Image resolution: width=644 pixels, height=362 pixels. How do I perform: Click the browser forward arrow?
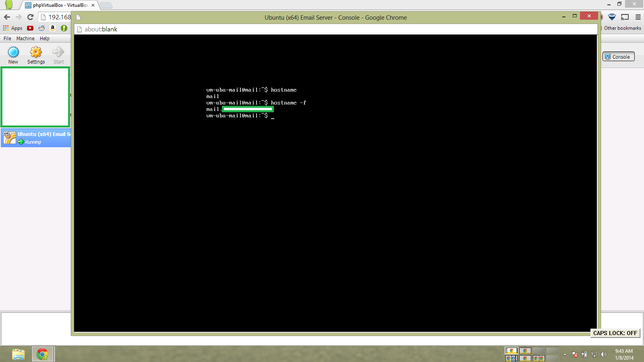[19, 17]
